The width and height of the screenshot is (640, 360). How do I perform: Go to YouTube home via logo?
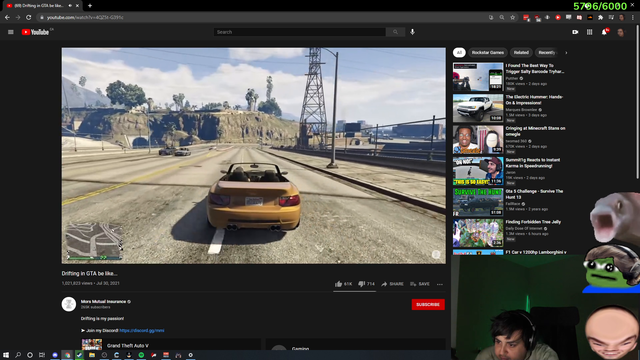pyautogui.click(x=36, y=32)
